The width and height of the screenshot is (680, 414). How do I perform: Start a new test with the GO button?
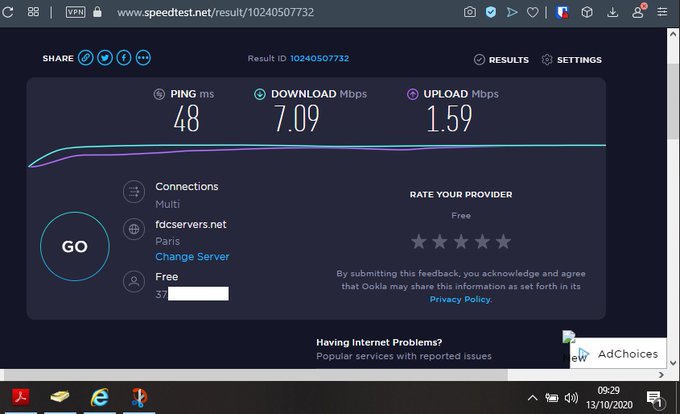coord(75,246)
